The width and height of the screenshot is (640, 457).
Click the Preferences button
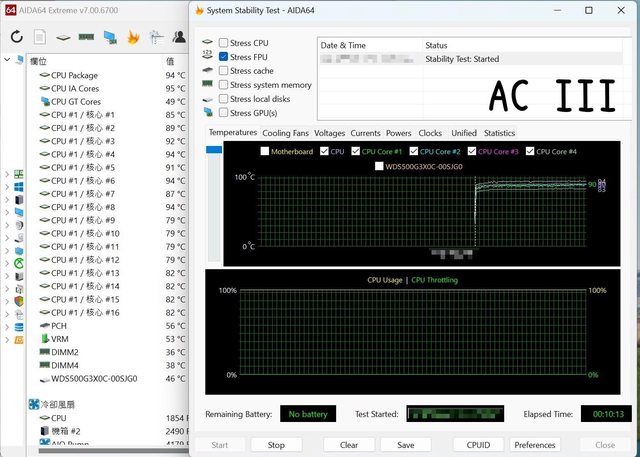pos(535,445)
